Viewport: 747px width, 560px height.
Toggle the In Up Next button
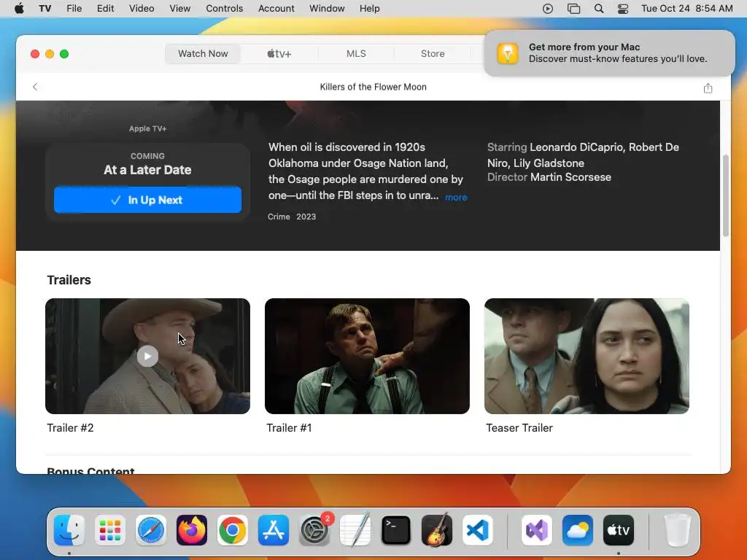147,200
